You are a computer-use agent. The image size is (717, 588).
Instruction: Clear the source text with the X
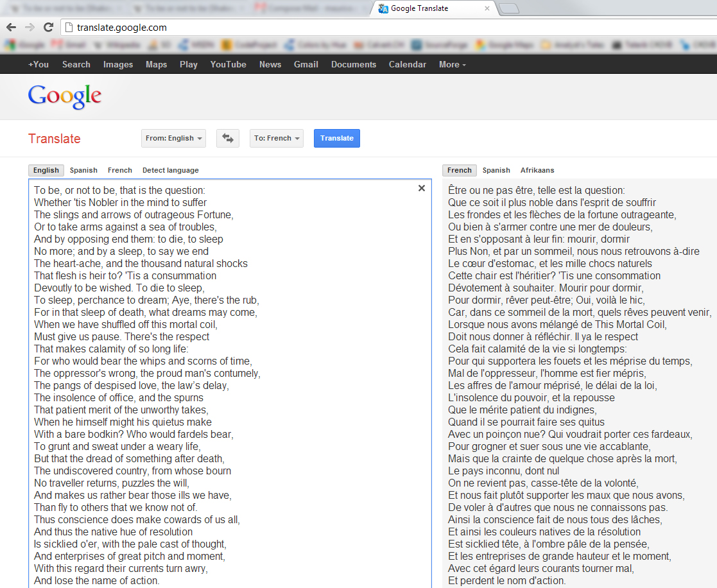point(422,188)
